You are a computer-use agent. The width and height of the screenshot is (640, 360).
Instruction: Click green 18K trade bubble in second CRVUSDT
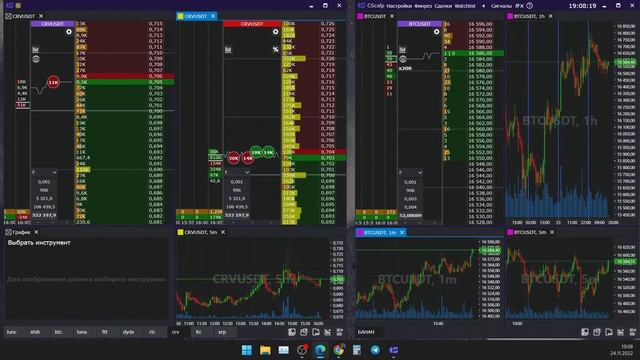point(256,152)
